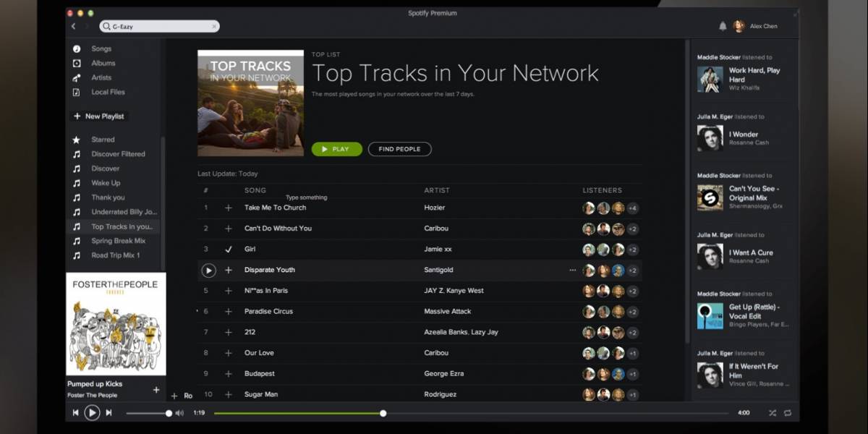Open Get Up (Rattle) thumbnail in feed
The width and height of the screenshot is (868, 434).
pos(710,316)
